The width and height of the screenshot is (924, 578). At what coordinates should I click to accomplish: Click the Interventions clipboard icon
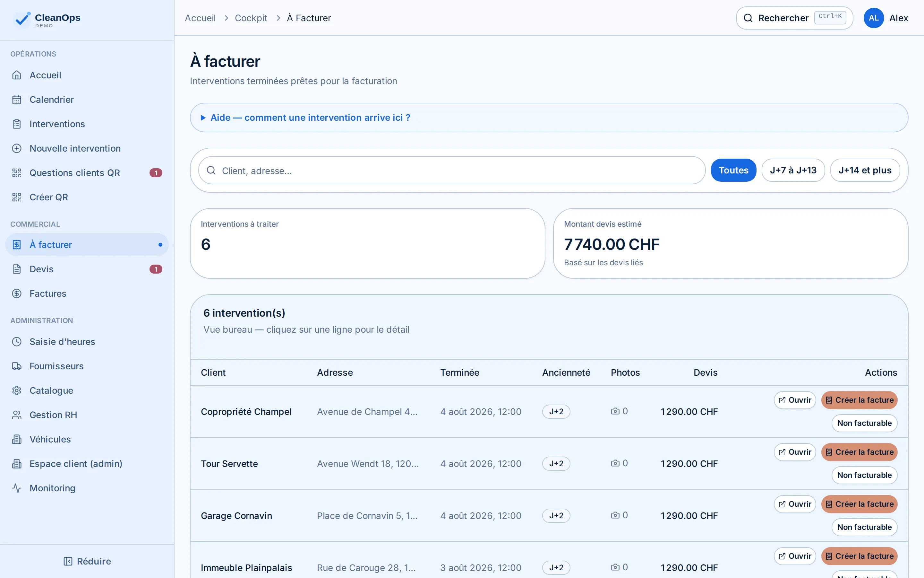coord(16,124)
